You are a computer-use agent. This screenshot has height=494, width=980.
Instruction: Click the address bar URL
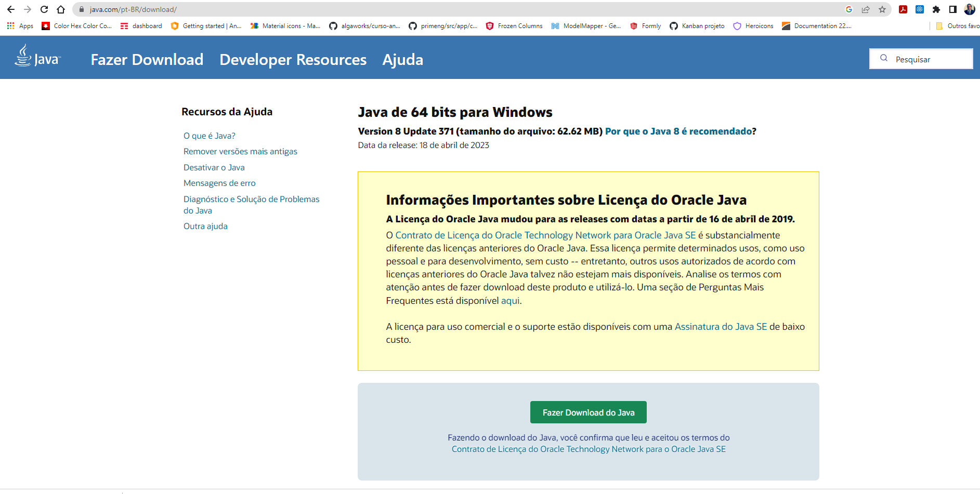(x=133, y=9)
